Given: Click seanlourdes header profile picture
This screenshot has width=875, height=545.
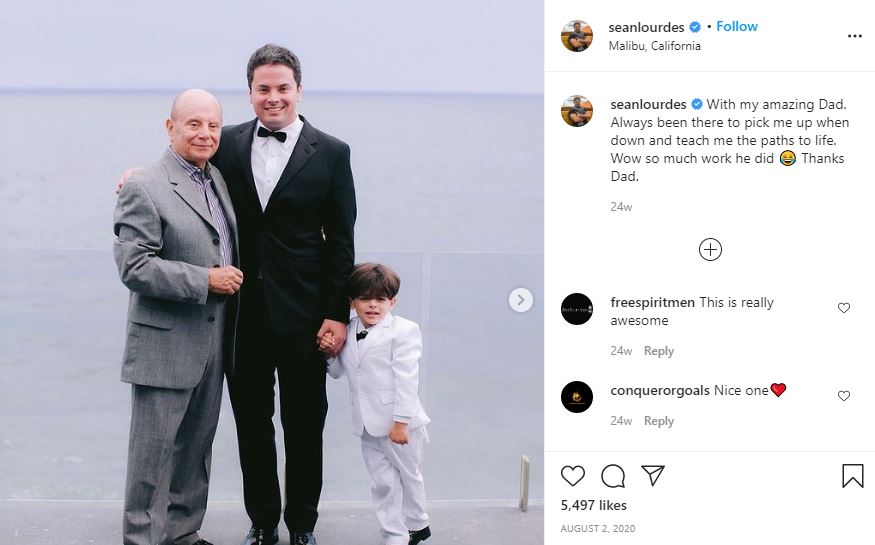Looking at the screenshot, I should pos(577,36).
